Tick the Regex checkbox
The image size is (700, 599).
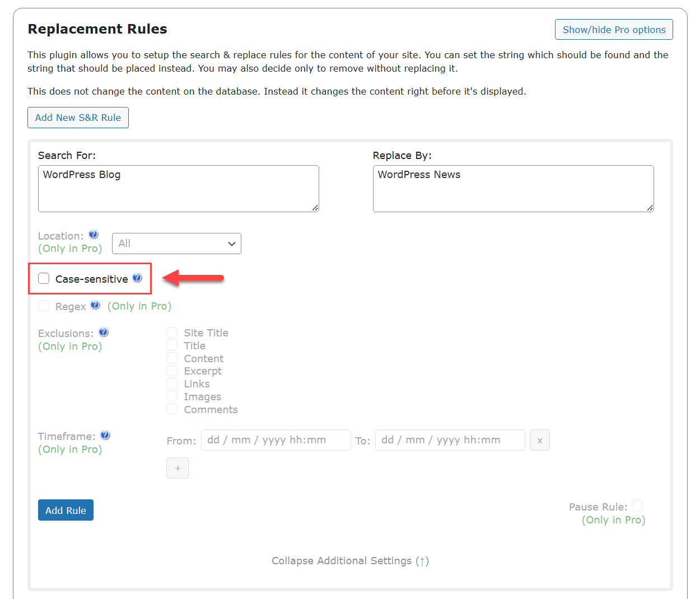pyautogui.click(x=44, y=306)
